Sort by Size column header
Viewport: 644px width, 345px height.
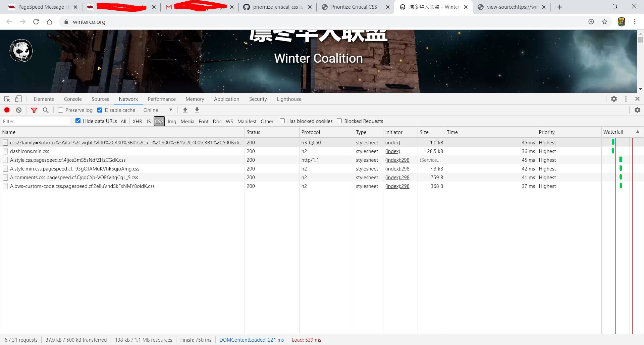431,132
